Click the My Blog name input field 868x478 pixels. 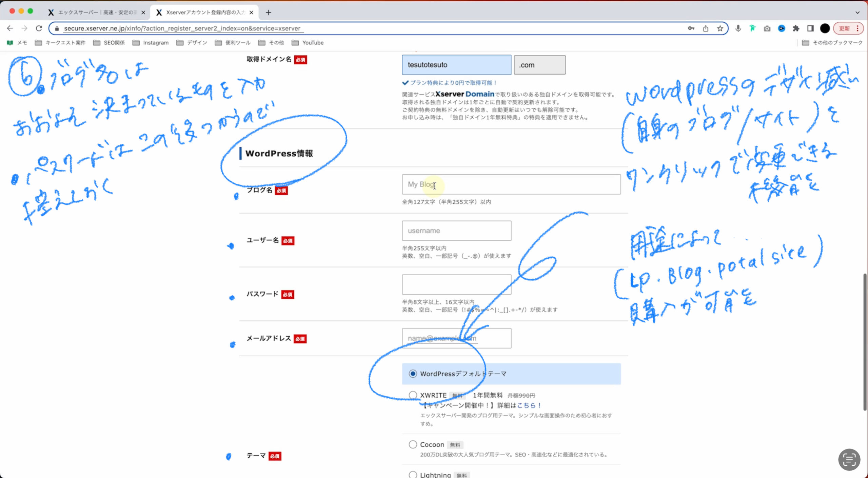coord(511,184)
